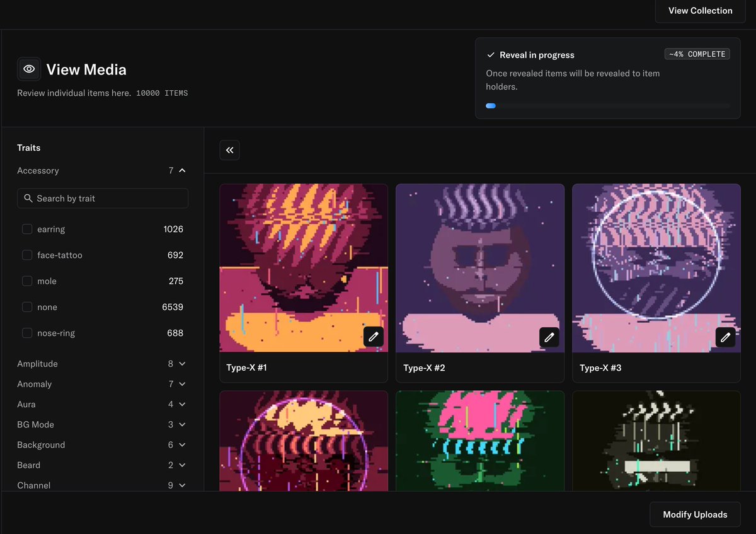Image resolution: width=756 pixels, height=534 pixels.
Task: Open the Type-X #1 artwork thumbnail
Action: pos(304,268)
